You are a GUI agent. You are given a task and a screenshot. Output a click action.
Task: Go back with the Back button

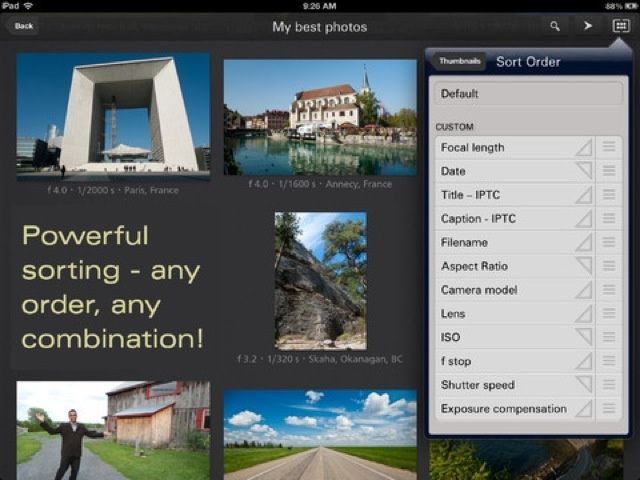(23, 26)
